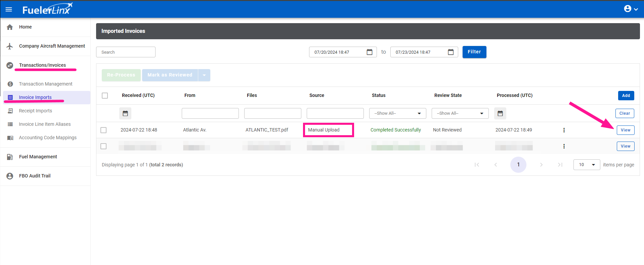
Task: Select the blurred second row checkbox
Action: pos(103,146)
